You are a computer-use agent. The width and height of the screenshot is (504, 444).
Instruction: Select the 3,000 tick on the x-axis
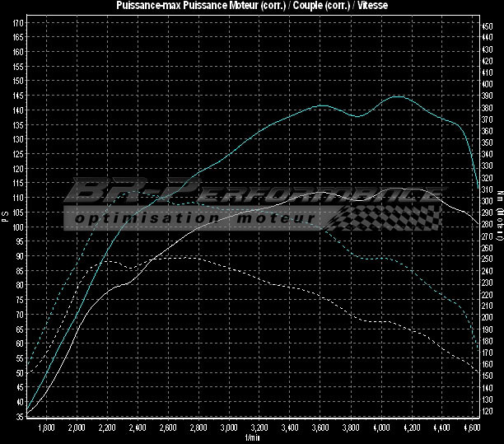point(229,428)
